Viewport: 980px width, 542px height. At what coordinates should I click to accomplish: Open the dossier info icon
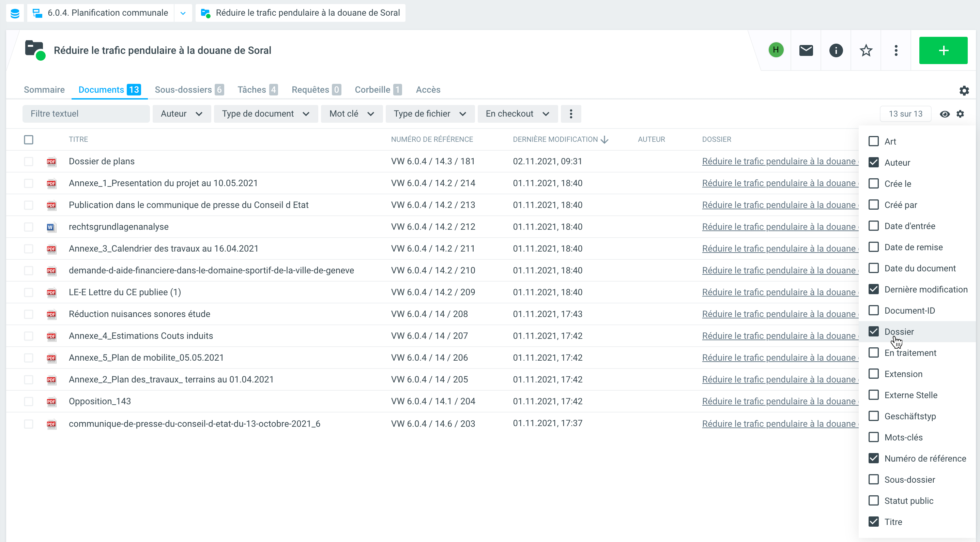(836, 50)
